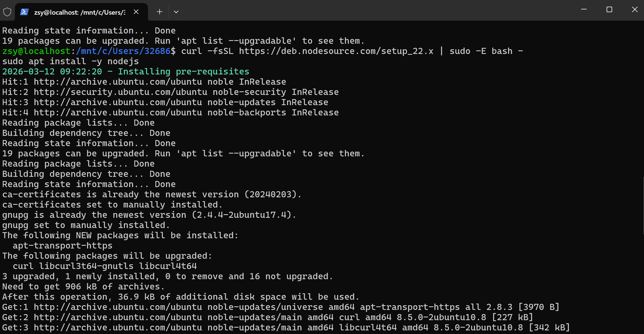Click the URL on the Get:3 libcurl4t64 line

[118, 328]
